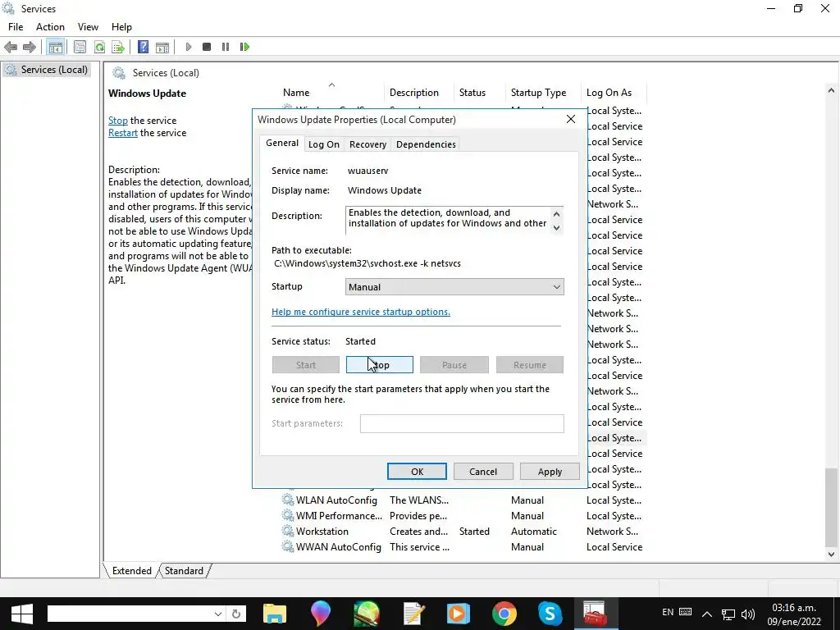Open the File menu
The image size is (840, 630).
click(x=16, y=27)
